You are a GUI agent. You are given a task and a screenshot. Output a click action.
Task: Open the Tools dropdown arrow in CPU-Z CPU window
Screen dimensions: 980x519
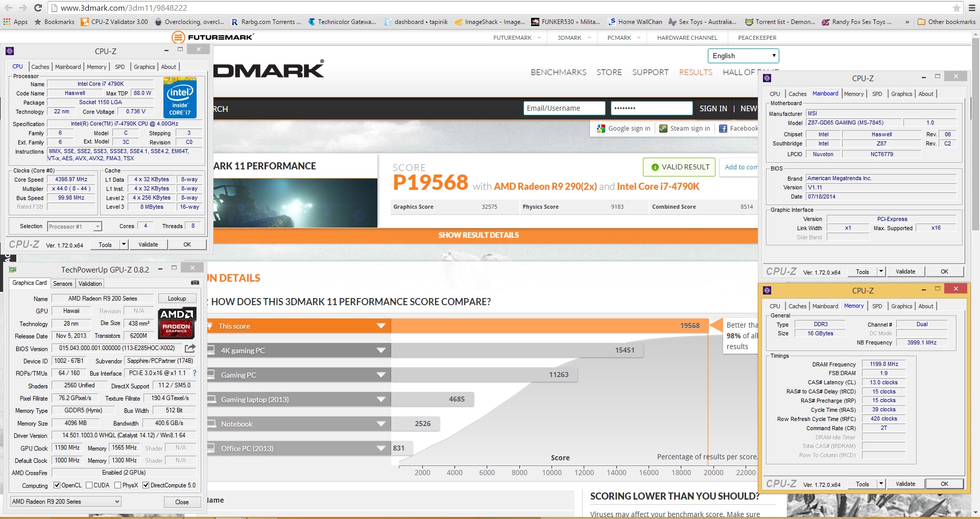pyautogui.click(x=124, y=244)
